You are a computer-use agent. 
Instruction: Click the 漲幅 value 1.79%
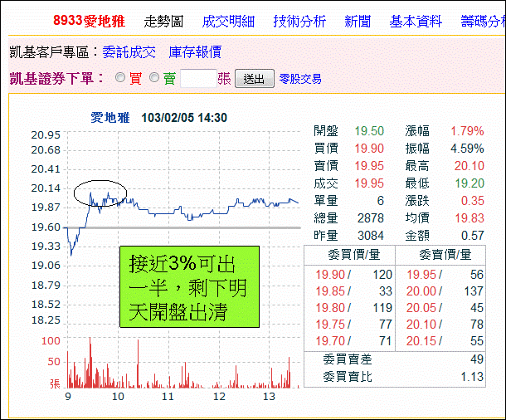coord(467,131)
